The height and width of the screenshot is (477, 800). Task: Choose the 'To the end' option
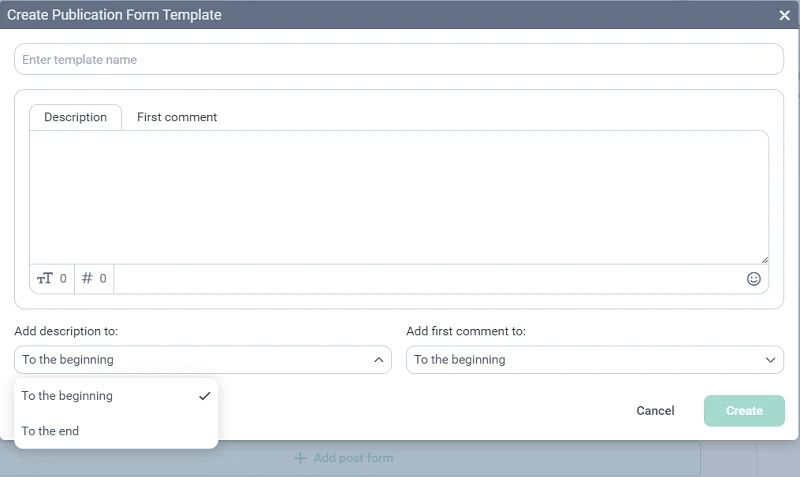51,431
